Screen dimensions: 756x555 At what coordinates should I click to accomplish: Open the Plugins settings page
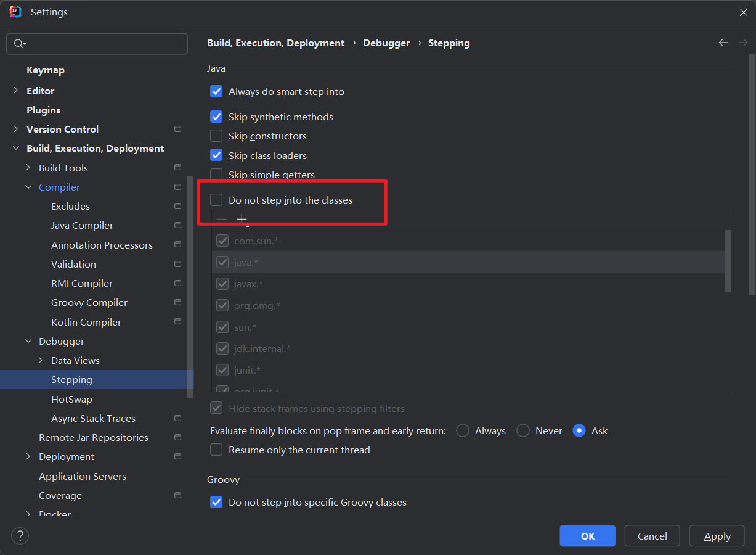tap(43, 110)
